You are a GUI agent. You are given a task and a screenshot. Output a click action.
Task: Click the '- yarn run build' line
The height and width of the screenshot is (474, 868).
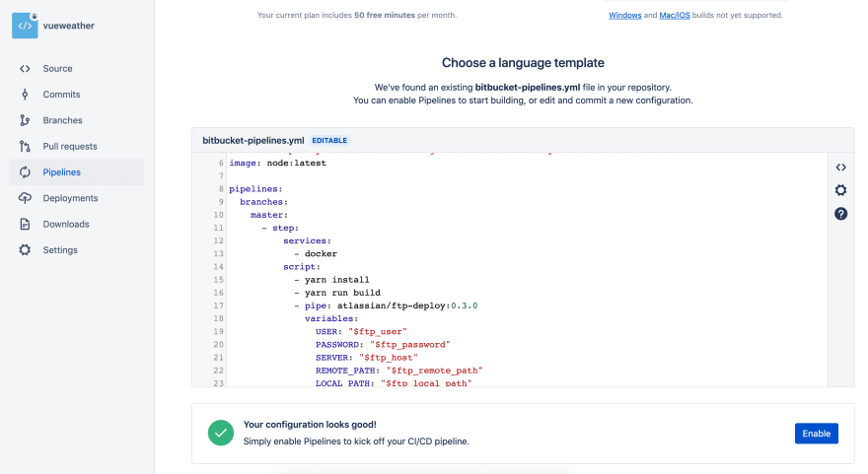click(x=337, y=293)
